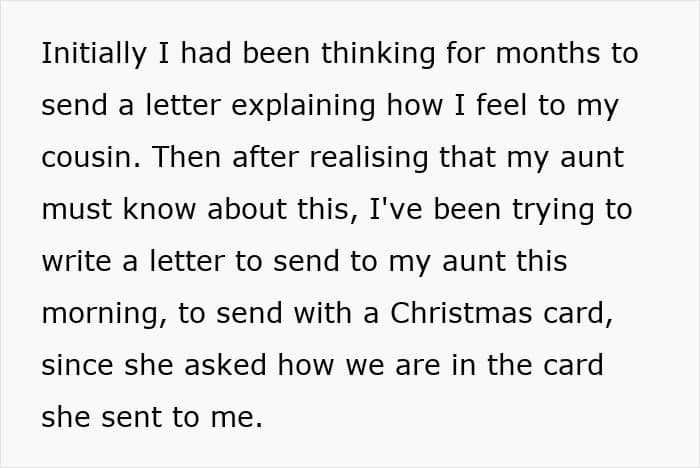Click the word "months" in first line
The height and width of the screenshot is (468, 700).
click(x=548, y=53)
